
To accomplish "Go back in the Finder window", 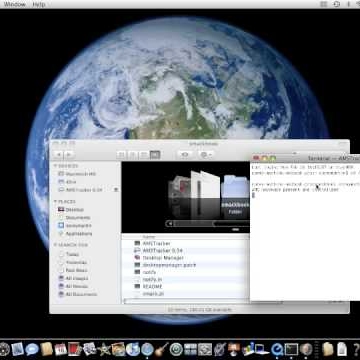I will (58, 154).
